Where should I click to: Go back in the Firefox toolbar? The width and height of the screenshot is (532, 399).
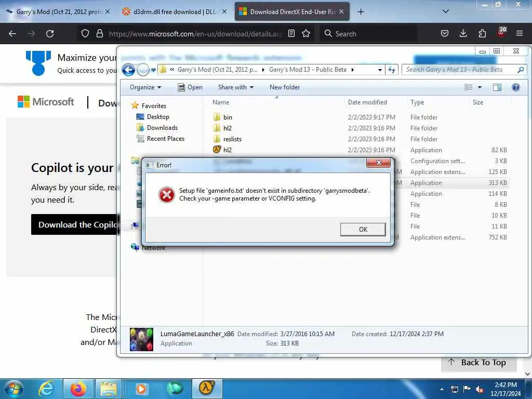point(12,34)
